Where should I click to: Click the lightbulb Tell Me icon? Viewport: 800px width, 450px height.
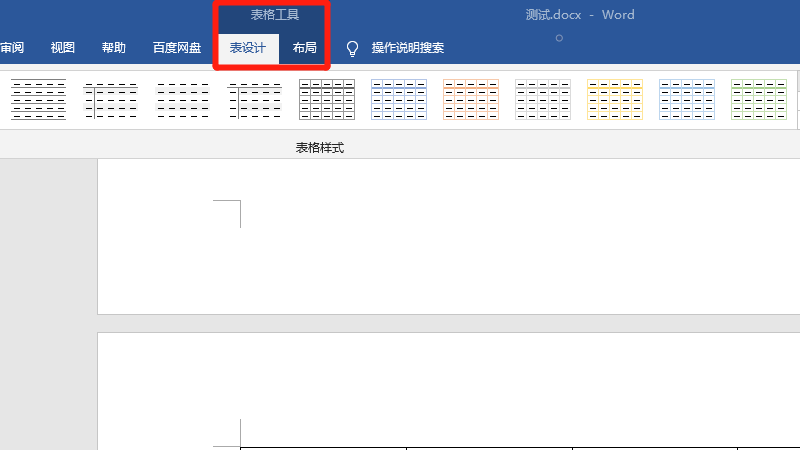click(352, 49)
